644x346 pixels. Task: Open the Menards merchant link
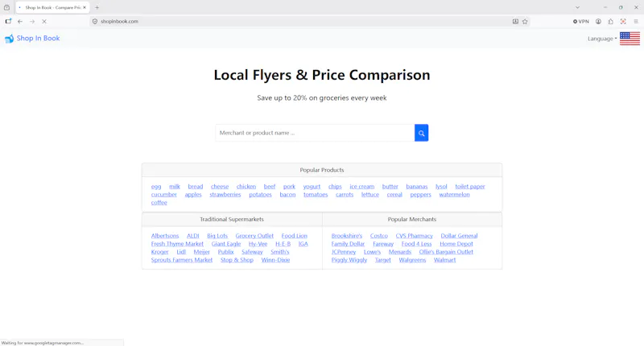coord(399,252)
